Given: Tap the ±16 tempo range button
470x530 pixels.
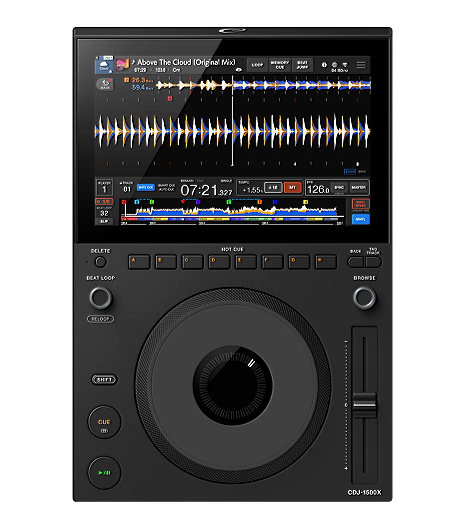Looking at the screenshot, I should pyautogui.click(x=273, y=187).
